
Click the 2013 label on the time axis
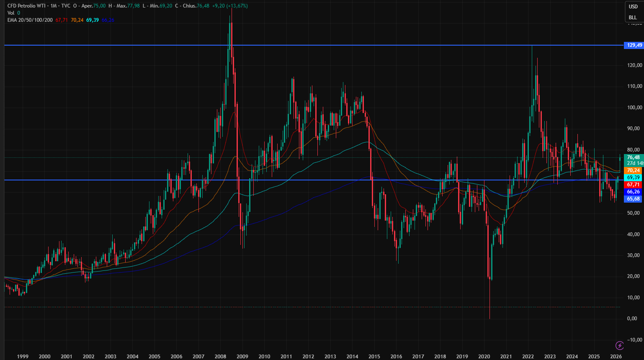(x=330, y=357)
